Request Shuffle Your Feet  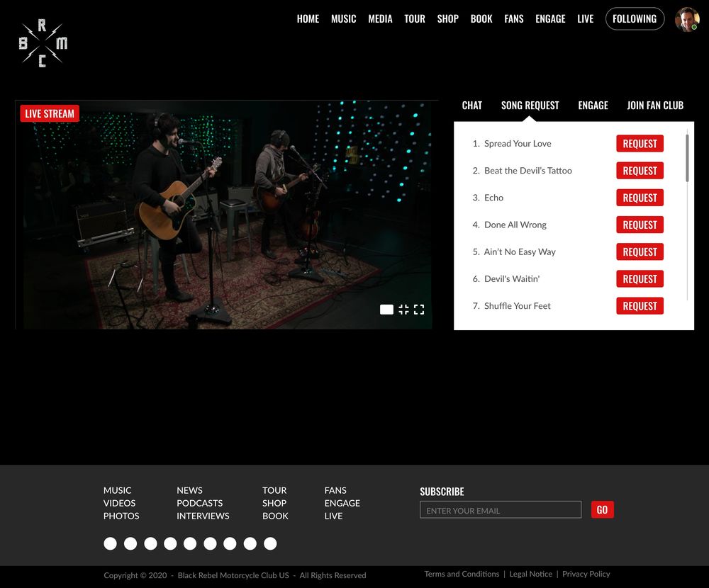coord(640,306)
